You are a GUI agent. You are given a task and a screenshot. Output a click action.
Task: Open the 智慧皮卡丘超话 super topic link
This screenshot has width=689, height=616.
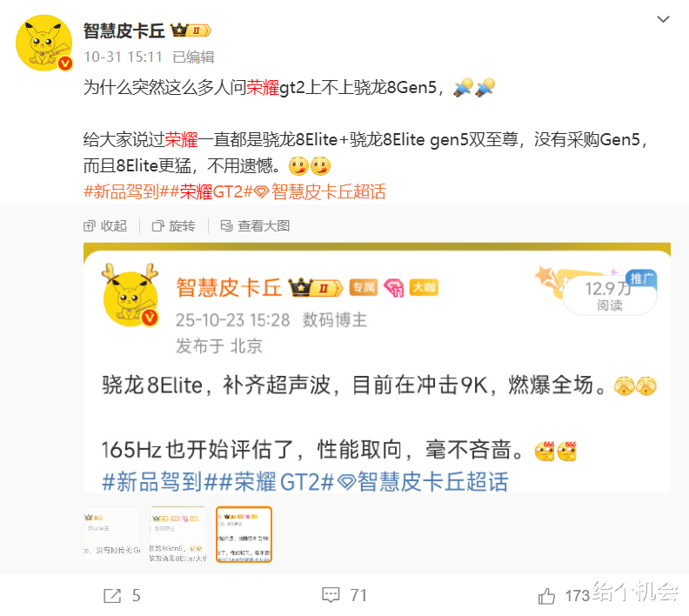click(329, 192)
